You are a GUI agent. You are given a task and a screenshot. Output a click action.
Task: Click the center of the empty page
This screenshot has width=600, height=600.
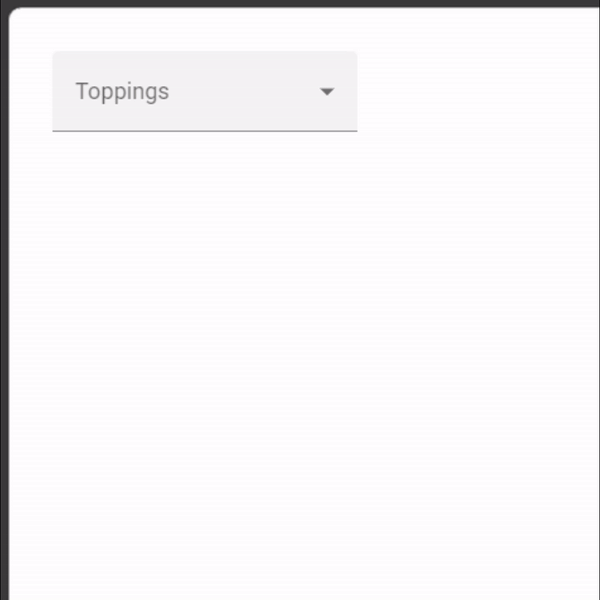304,304
